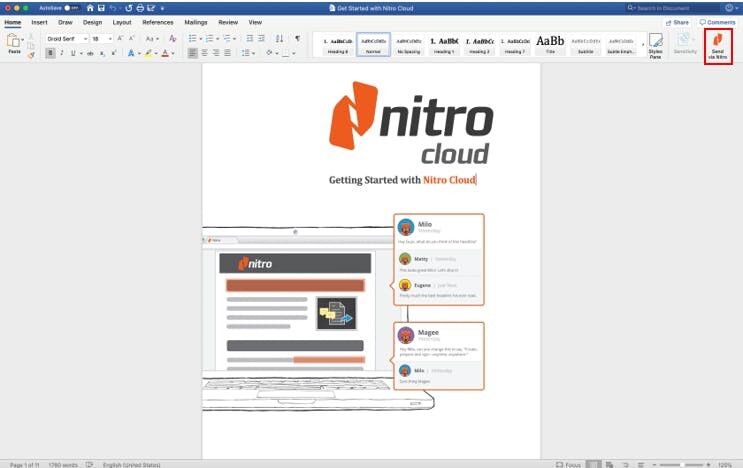This screenshot has width=743, height=468.
Task: Apply the Heading 1 style
Action: (x=444, y=45)
